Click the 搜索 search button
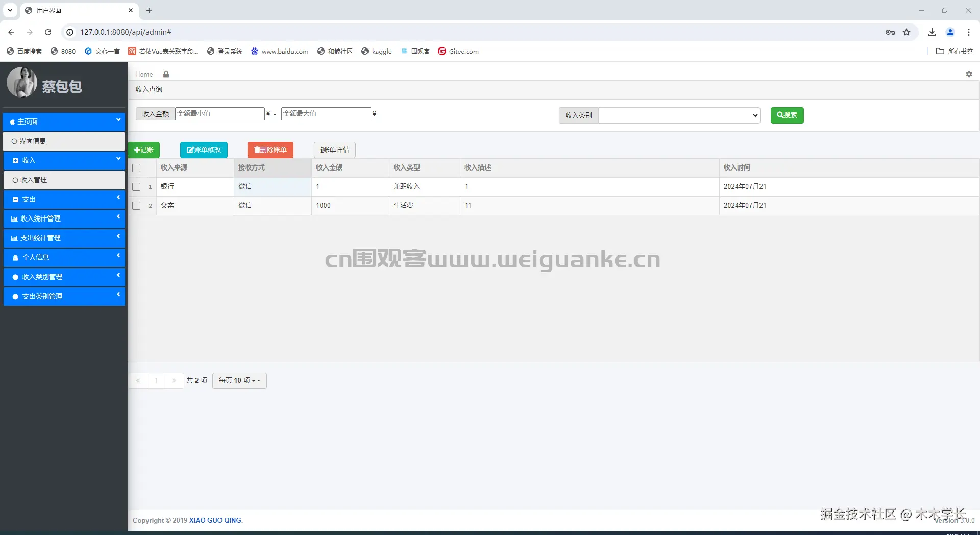 click(x=787, y=115)
